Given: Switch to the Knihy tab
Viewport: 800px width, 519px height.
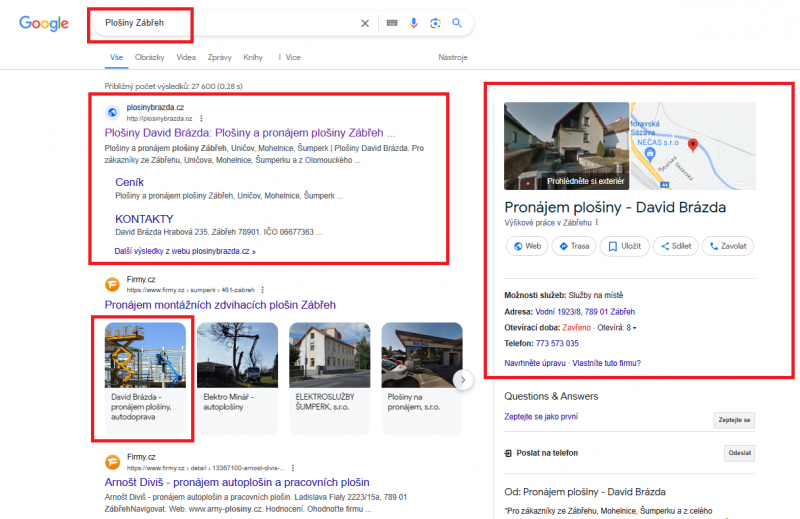Looking at the screenshot, I should (x=253, y=57).
